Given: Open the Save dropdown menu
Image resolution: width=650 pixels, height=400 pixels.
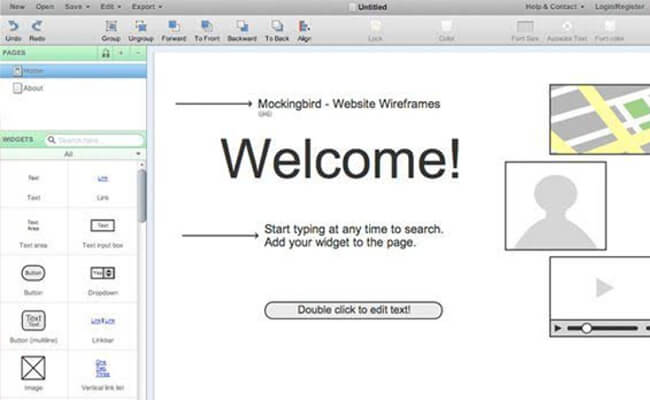Looking at the screenshot, I should coord(74,6).
